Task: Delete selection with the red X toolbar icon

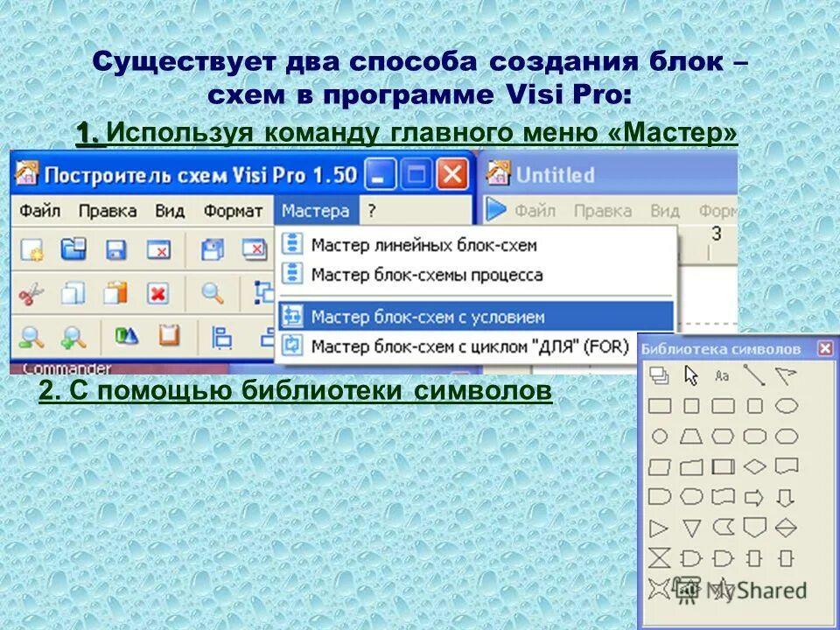Action: (156, 290)
